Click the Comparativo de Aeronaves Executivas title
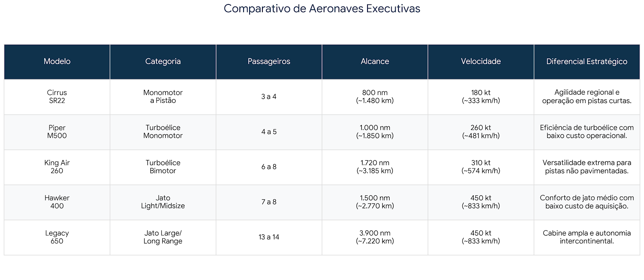This screenshot has height=280, width=644. tap(322, 8)
